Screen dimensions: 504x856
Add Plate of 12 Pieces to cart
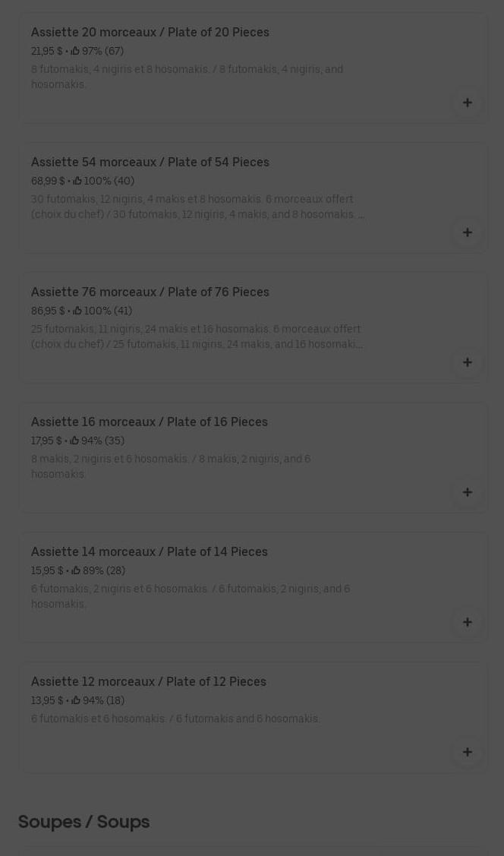coord(468,752)
